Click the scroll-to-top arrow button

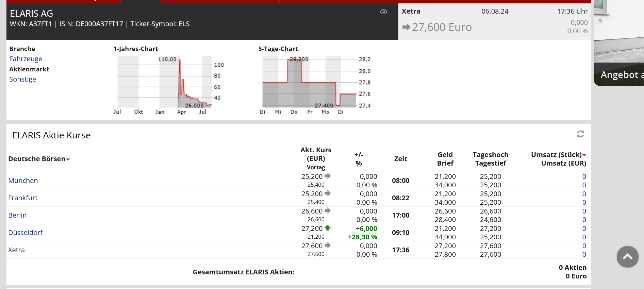627,257
